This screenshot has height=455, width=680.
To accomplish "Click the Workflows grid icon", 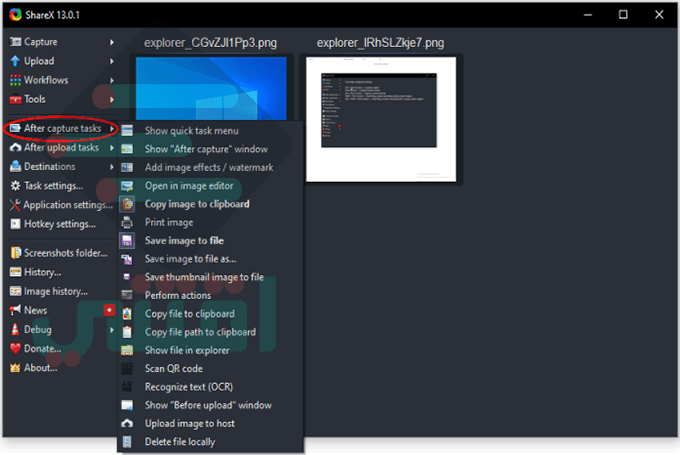I will (15, 80).
